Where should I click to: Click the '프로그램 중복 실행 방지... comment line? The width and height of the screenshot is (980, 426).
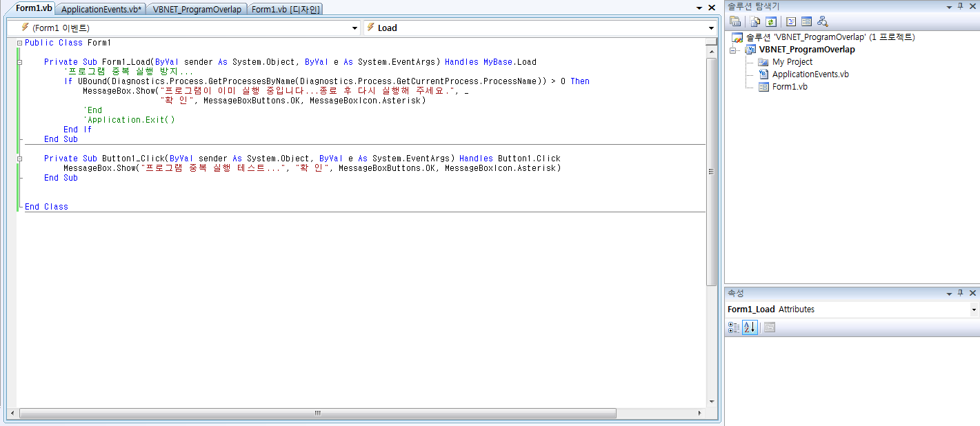click(128, 72)
